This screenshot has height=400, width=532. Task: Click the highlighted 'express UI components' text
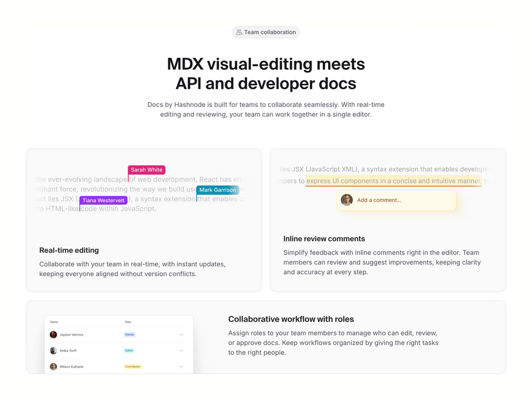tap(394, 181)
